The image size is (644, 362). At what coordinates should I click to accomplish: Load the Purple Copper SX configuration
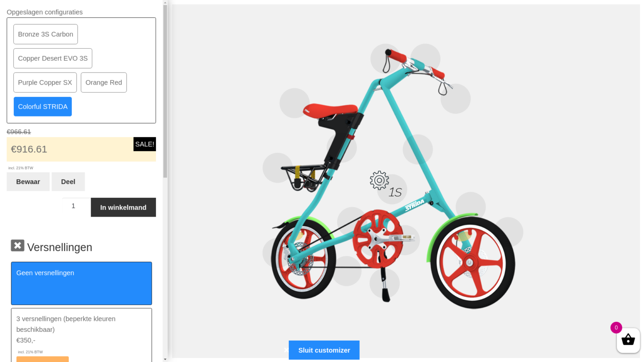(45, 83)
